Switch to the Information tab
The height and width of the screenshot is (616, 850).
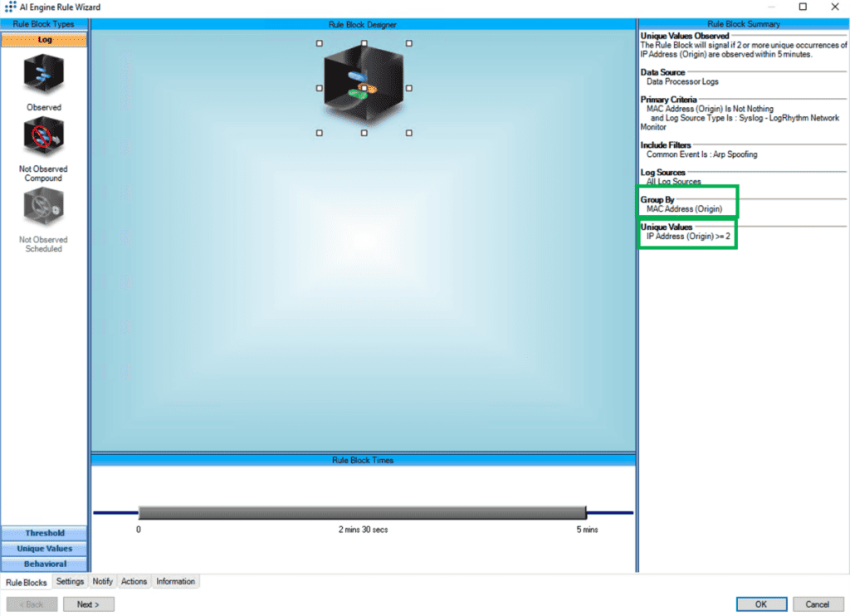coord(175,581)
